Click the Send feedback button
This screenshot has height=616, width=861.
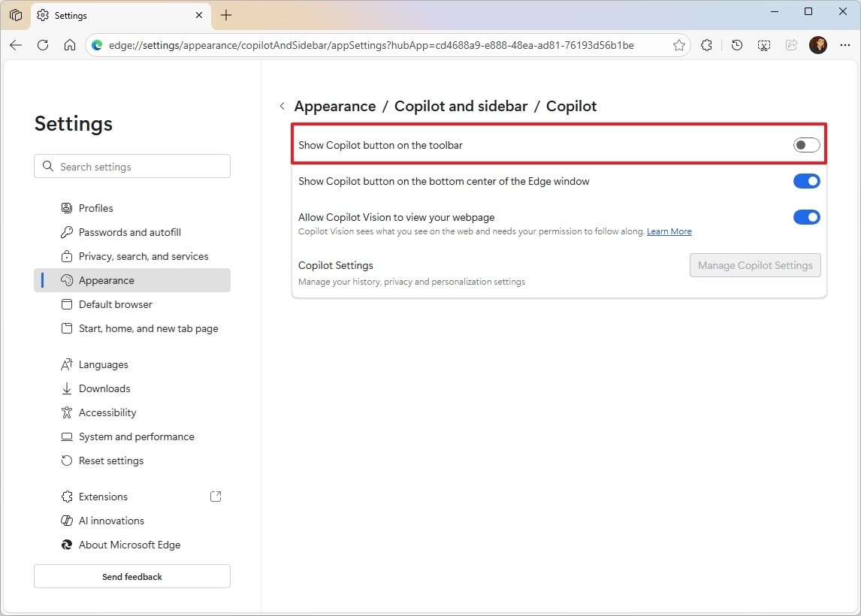(131, 576)
